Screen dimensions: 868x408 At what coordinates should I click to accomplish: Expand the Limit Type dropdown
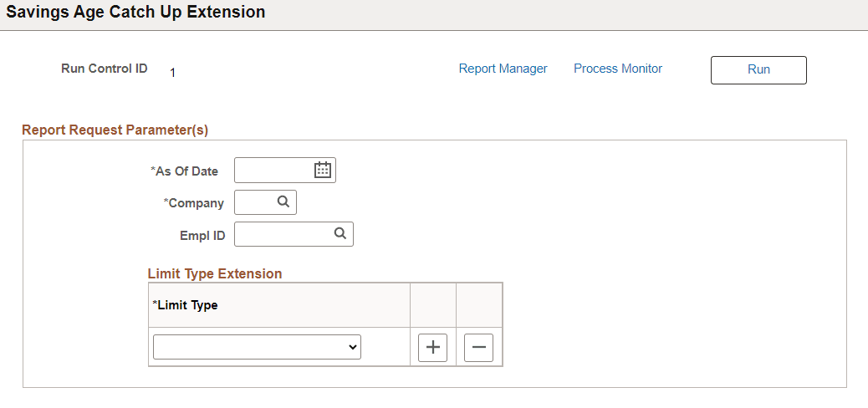(257, 348)
